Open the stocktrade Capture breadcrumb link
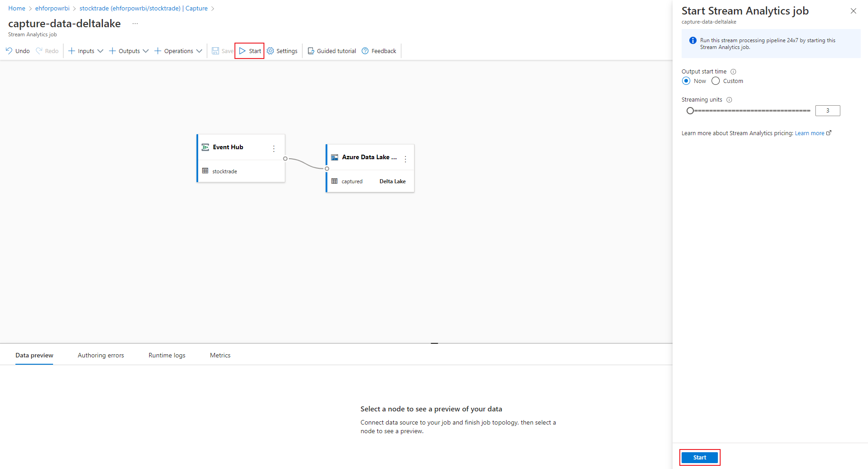The height and width of the screenshot is (469, 868). pyautogui.click(x=143, y=8)
